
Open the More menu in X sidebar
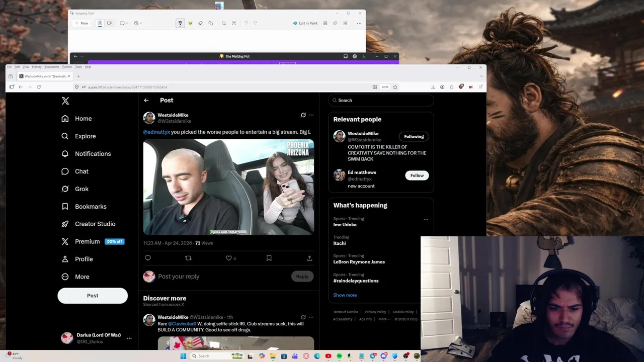pyautogui.click(x=75, y=277)
